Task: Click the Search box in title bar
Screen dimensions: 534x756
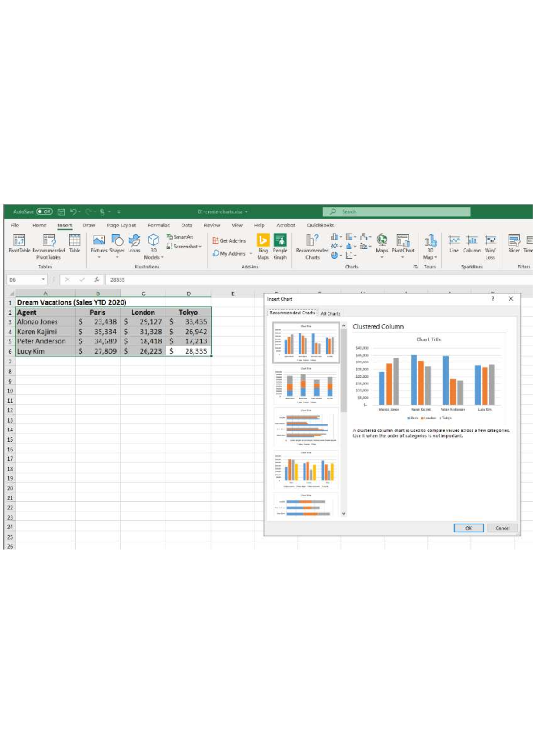Action: (x=396, y=212)
